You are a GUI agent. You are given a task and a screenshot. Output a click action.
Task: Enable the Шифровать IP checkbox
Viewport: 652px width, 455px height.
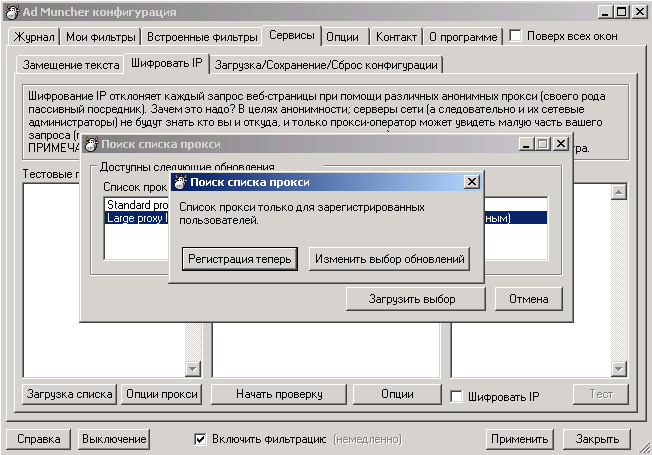tap(456, 396)
